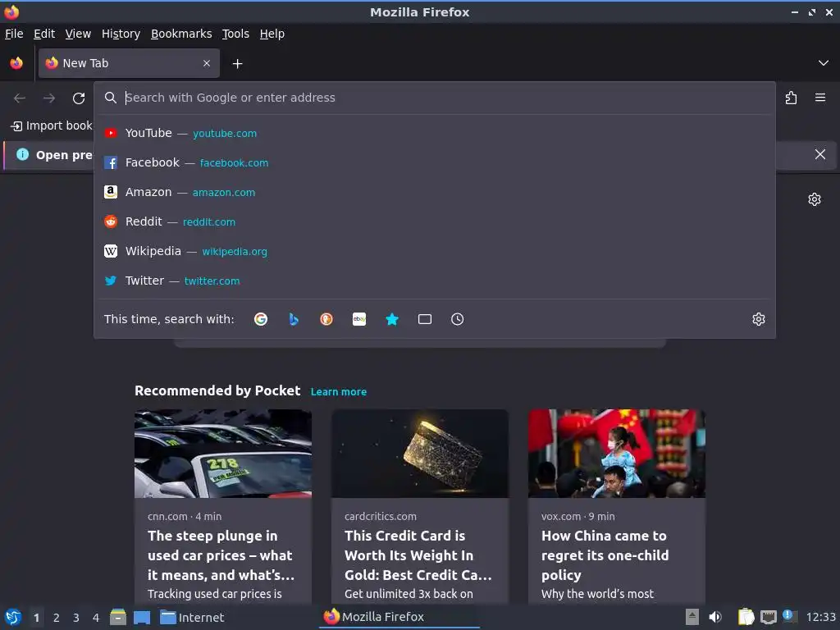This screenshot has width=840, height=630.
Task: Select the Reddit suggestion
Action: 435,221
